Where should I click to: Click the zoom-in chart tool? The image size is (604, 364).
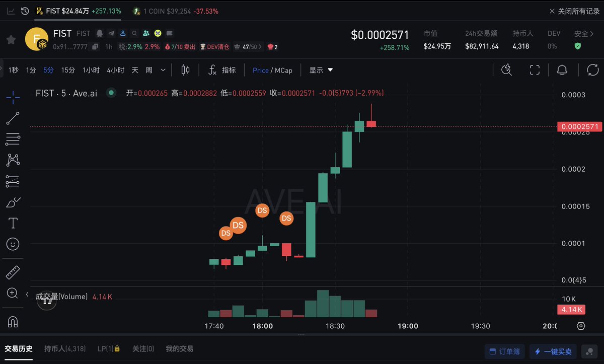click(x=13, y=293)
